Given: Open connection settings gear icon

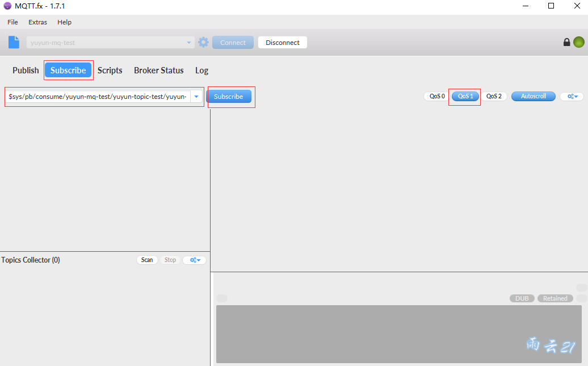Looking at the screenshot, I should [203, 42].
